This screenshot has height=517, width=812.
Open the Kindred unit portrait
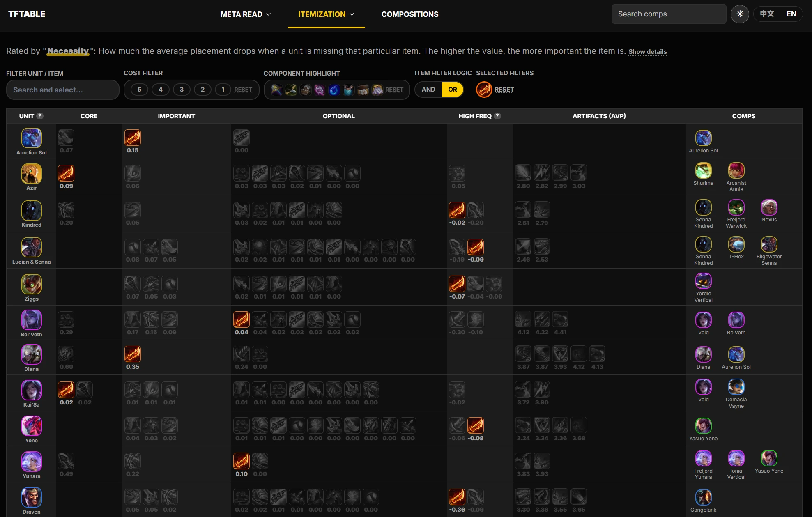pyautogui.click(x=32, y=210)
